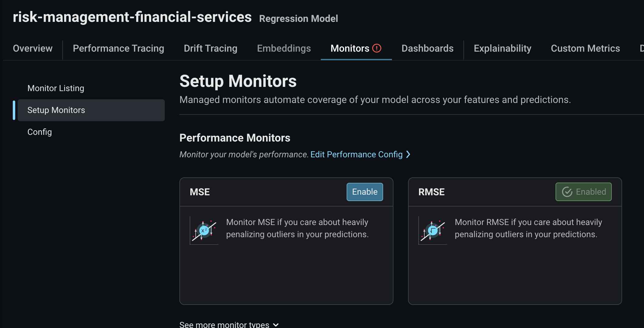Image resolution: width=644 pixels, height=328 pixels.
Task: Click the MSE chart illustration icon
Action: click(204, 231)
